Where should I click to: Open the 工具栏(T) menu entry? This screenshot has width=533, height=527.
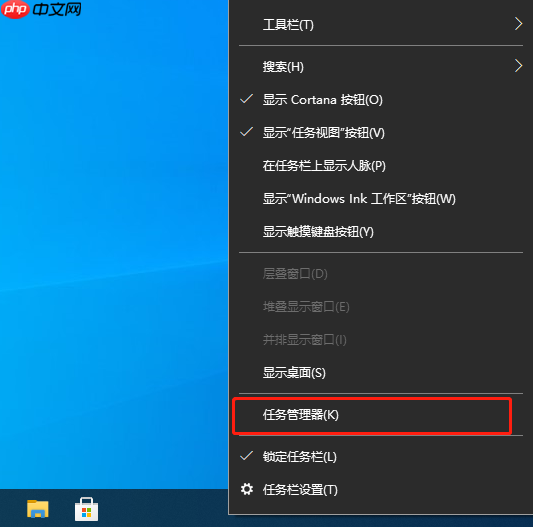(381, 24)
